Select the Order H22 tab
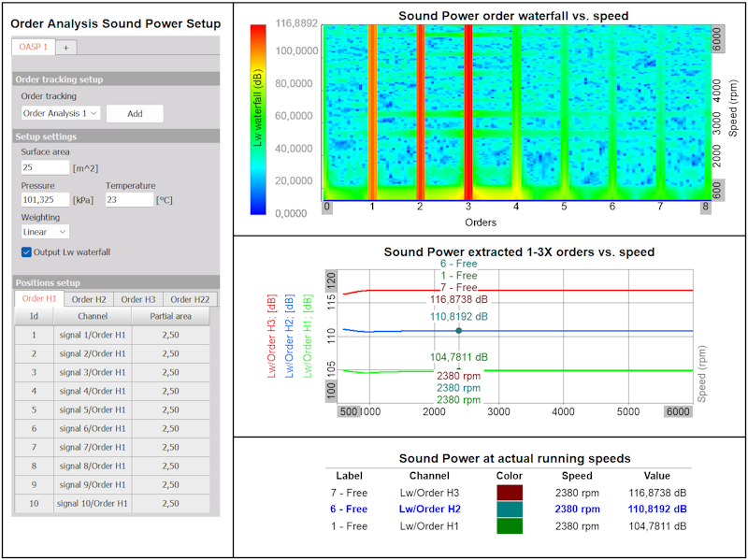This screenshot has height=560, width=748. 190,299
